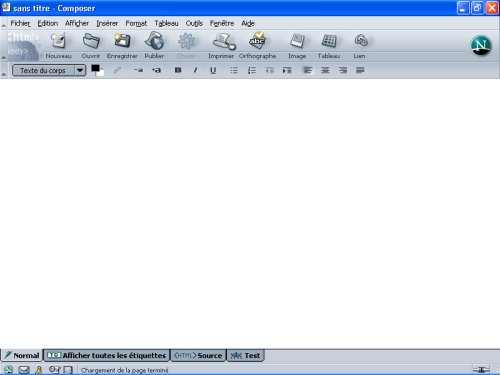The height and width of the screenshot is (375, 500).
Task: Justify the text
Action: pyautogui.click(x=360, y=70)
